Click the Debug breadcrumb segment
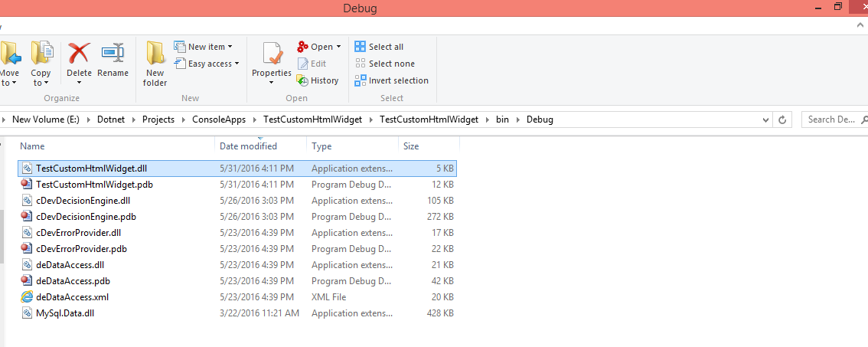The width and height of the screenshot is (868, 347). [540, 119]
